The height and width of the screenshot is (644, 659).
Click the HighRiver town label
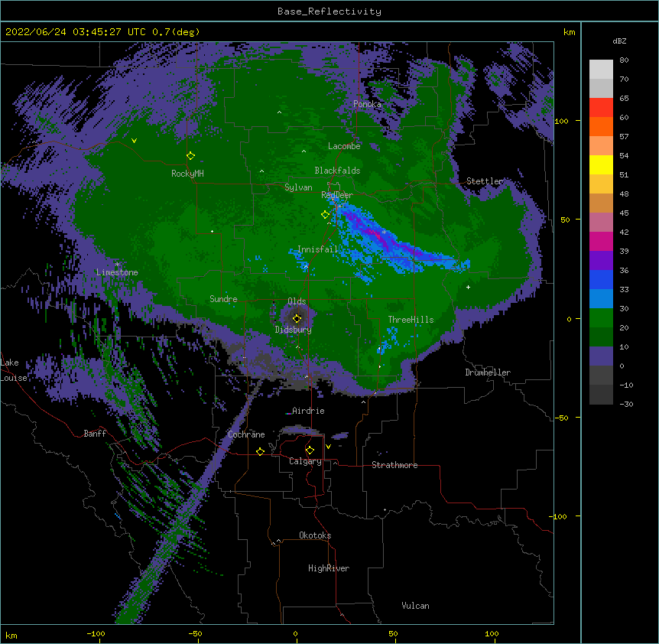(x=329, y=568)
